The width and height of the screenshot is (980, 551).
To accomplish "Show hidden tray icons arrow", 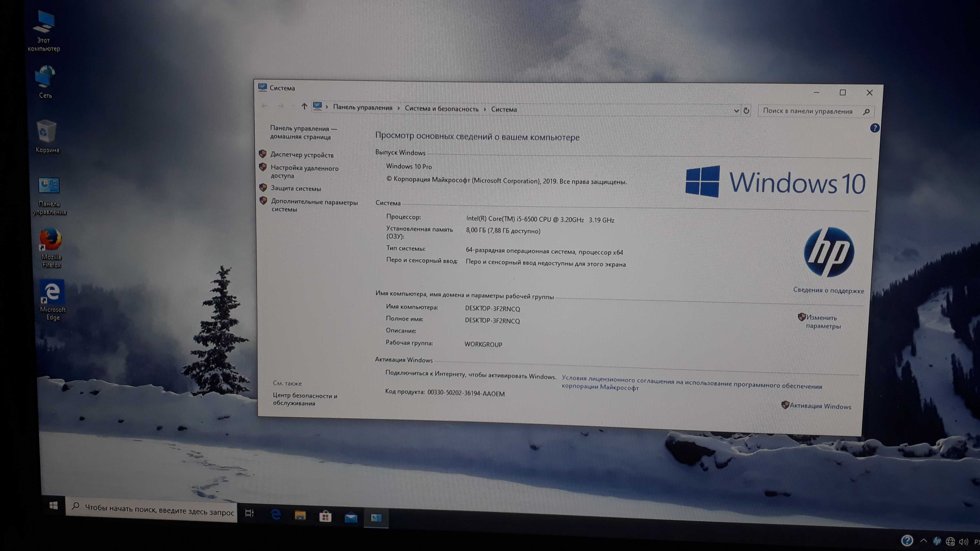I will (x=923, y=541).
